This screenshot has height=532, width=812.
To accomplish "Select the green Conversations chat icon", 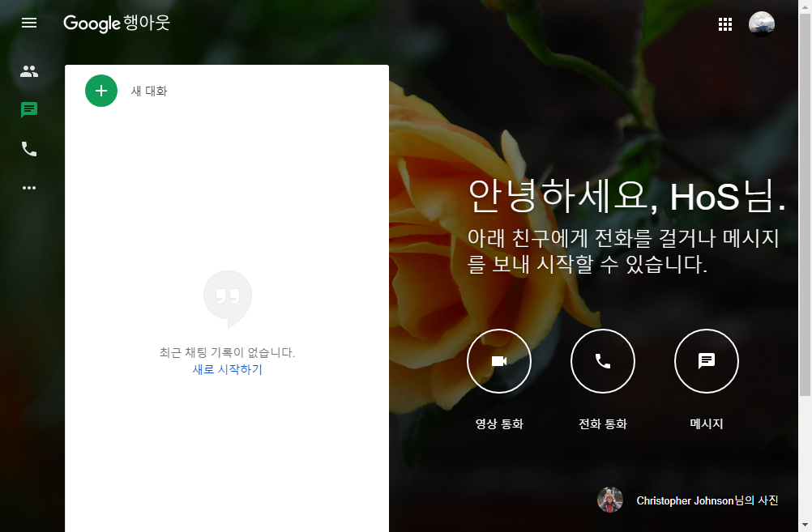I will pos(29,109).
